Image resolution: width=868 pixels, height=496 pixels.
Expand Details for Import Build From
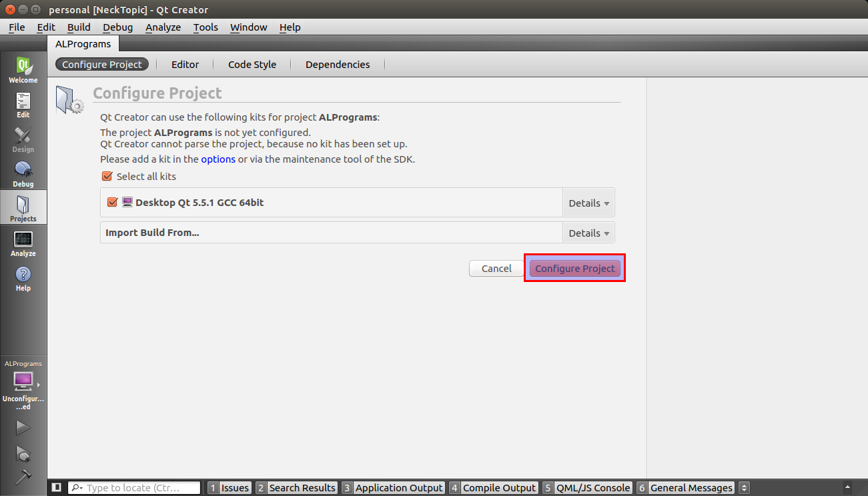click(x=588, y=233)
